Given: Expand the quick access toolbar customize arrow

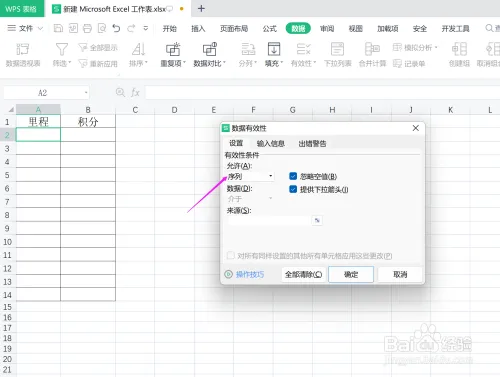Looking at the screenshot, I should point(146,28).
